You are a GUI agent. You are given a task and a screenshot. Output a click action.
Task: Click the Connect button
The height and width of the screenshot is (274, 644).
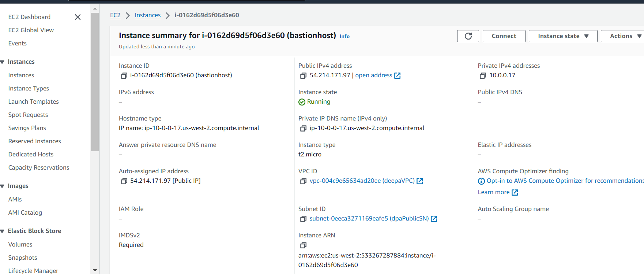coord(504,36)
